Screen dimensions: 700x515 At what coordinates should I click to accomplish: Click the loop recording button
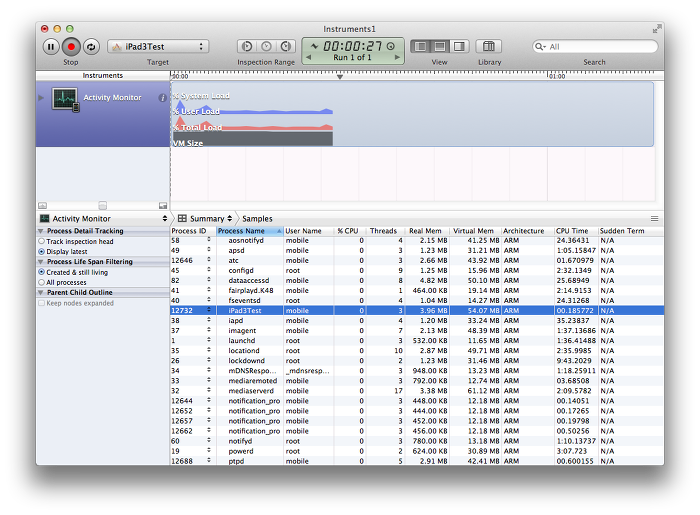pos(91,47)
